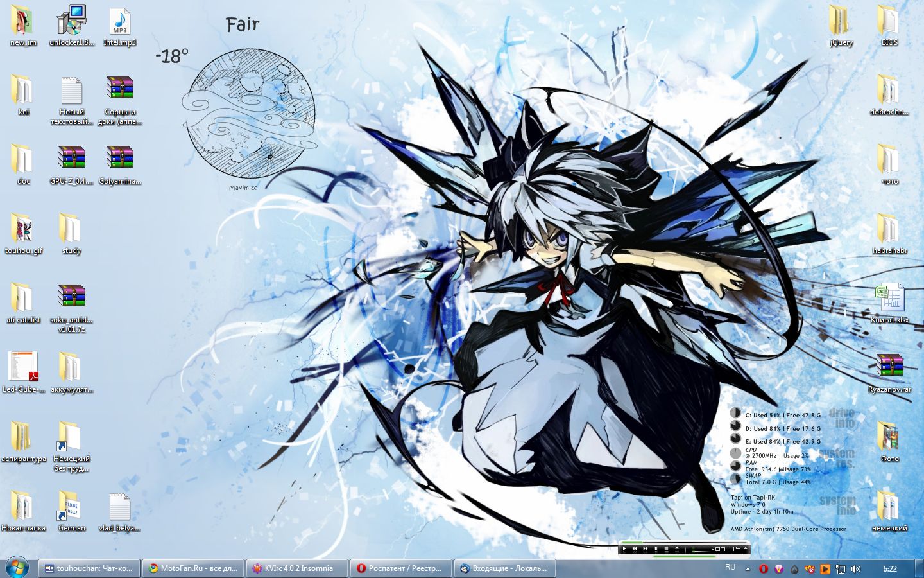The width and height of the screenshot is (924, 578).
Task: Click the Show Desktop strip
Action: click(920, 568)
